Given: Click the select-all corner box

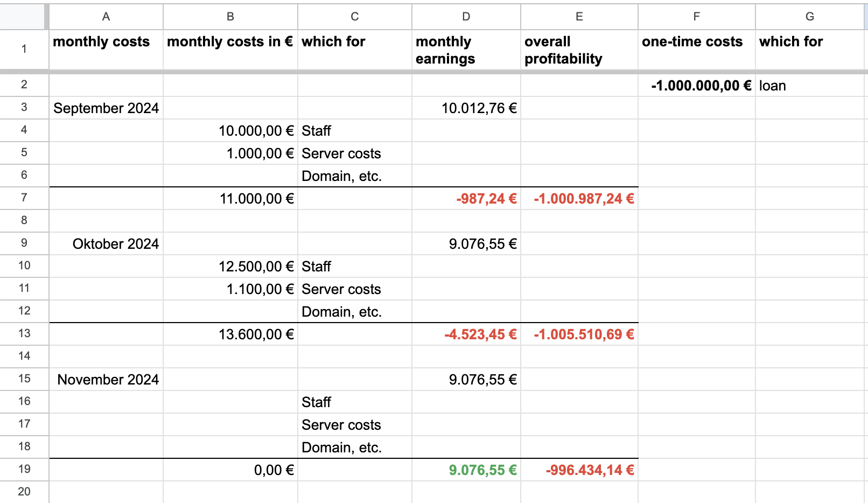Looking at the screenshot, I should point(23,17).
